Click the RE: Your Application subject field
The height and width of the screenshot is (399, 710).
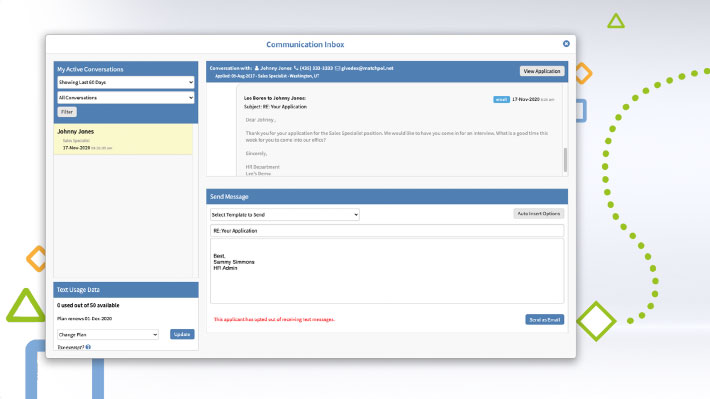[387, 231]
